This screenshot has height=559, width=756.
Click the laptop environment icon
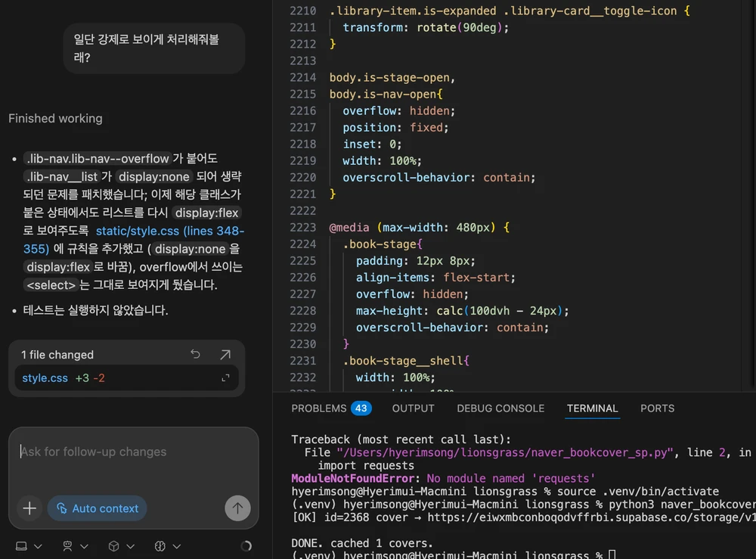pyautogui.click(x=21, y=546)
